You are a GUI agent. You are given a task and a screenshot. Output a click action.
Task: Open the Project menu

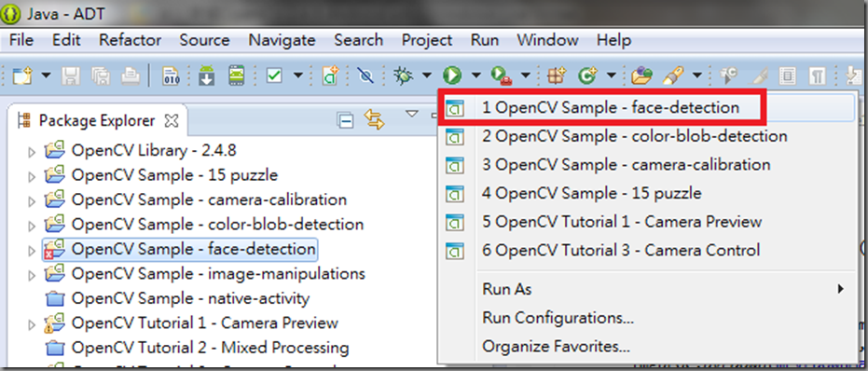(427, 40)
